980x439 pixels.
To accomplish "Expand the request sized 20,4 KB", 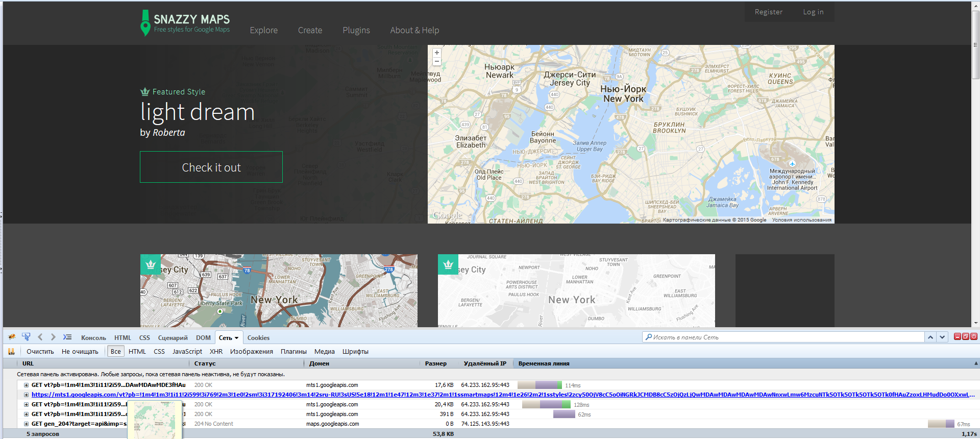I will point(26,404).
